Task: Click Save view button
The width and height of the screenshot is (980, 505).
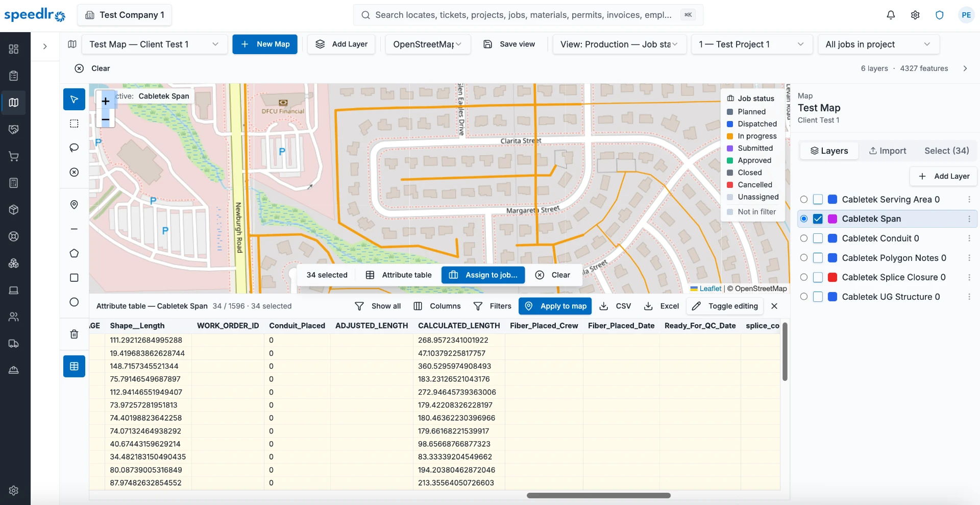Action: point(509,44)
